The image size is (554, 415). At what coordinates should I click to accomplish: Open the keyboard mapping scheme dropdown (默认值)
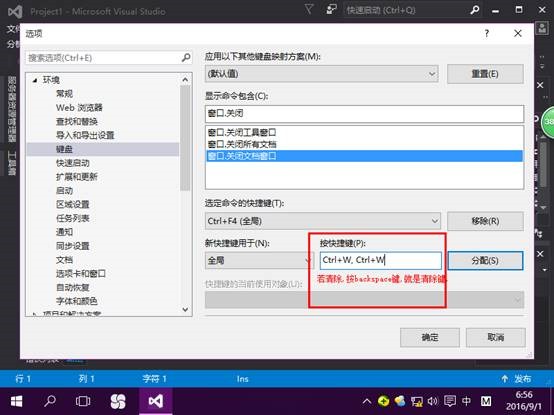coord(322,74)
